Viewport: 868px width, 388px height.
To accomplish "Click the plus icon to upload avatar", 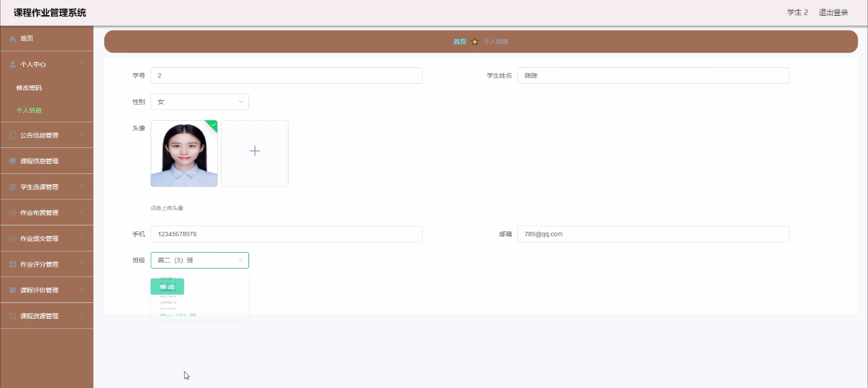I will [255, 151].
